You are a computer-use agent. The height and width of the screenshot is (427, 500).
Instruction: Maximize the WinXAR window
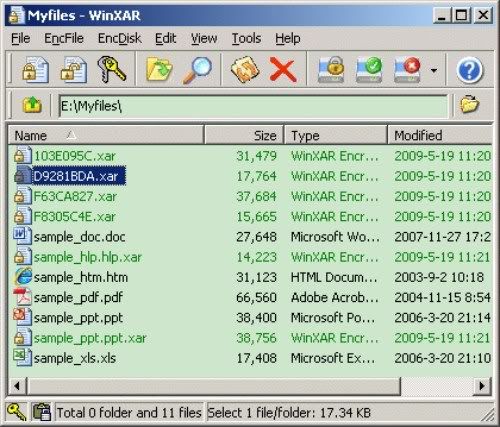[x=462, y=15]
